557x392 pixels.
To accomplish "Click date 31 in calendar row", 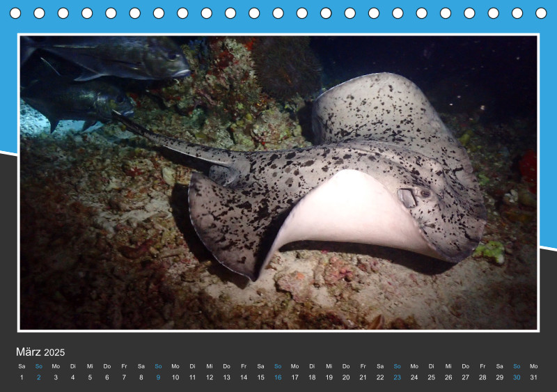I will (533, 377).
